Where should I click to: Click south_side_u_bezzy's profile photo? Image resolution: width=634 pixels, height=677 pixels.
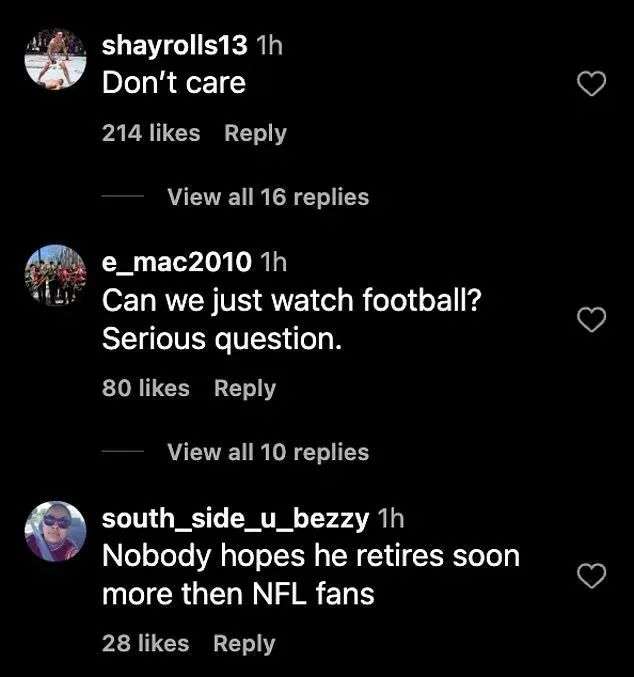[54, 531]
